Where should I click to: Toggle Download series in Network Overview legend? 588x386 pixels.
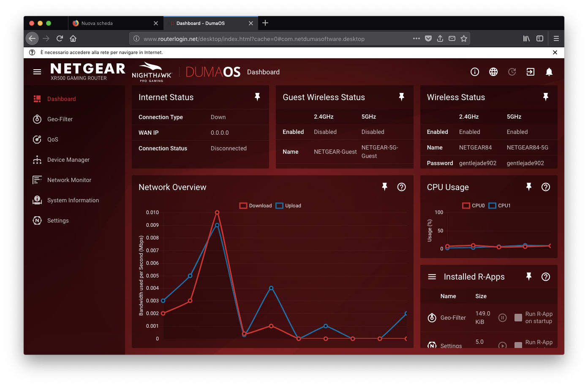tap(256, 206)
